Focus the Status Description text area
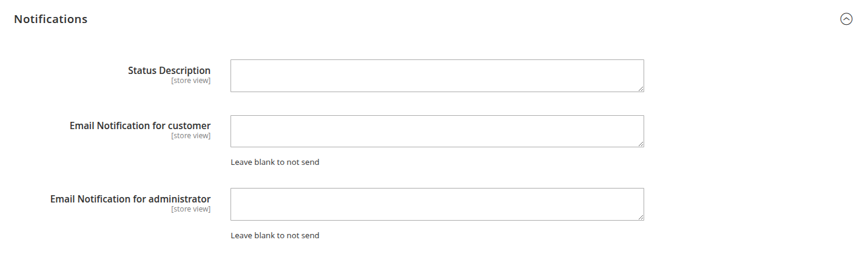868x254 pixels. pos(437,76)
